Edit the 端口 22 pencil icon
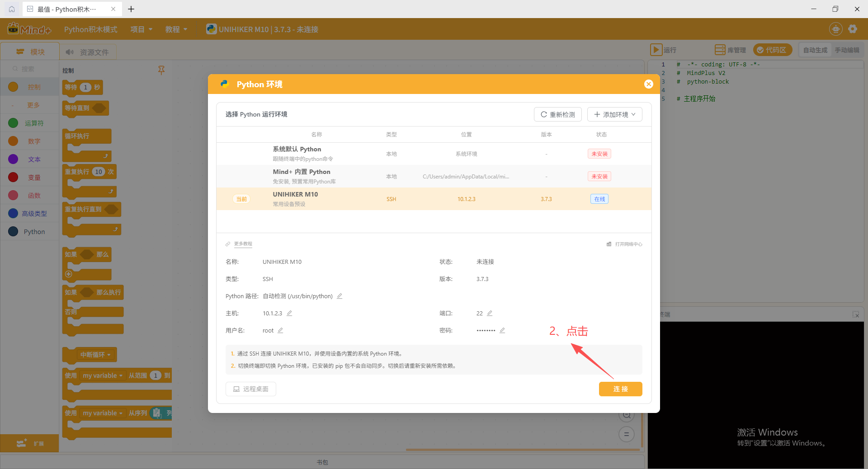 490,313
